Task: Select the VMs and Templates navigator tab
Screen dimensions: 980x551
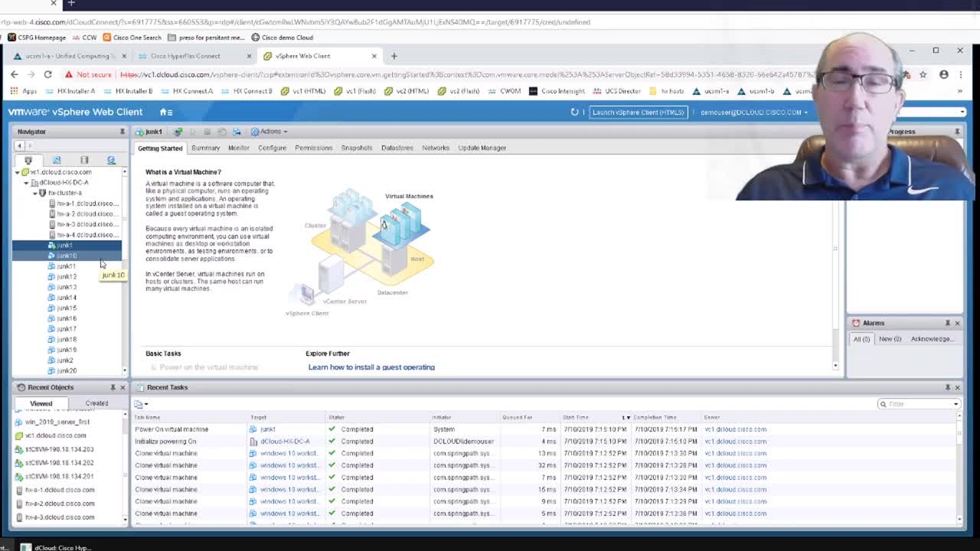Action: tap(56, 160)
